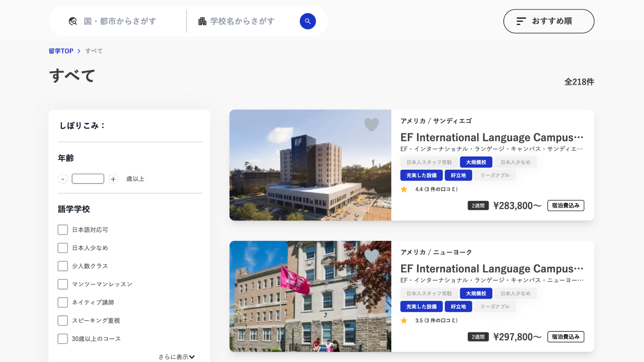Image resolution: width=644 pixels, height=362 pixels.
Task: Tick the ネイティブ講師 checkbox
Action: coord(63,303)
